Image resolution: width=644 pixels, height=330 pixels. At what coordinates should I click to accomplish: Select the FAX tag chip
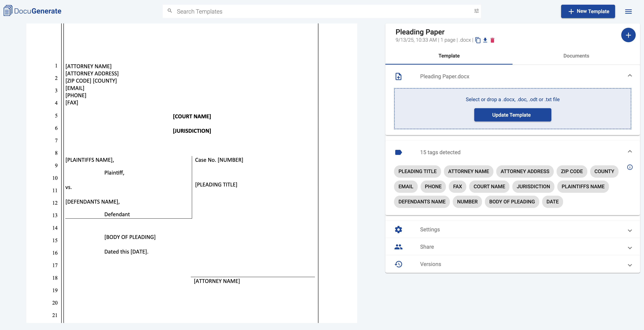[x=457, y=187]
